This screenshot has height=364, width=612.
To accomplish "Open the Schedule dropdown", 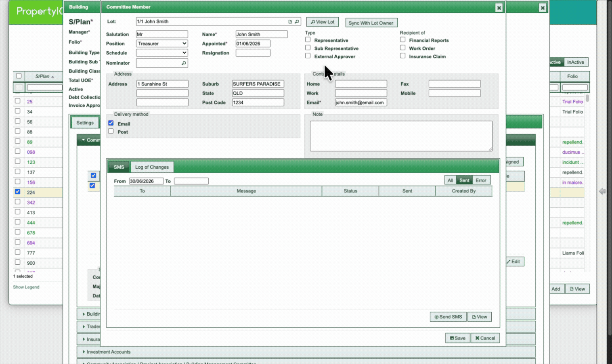I will tap(162, 53).
